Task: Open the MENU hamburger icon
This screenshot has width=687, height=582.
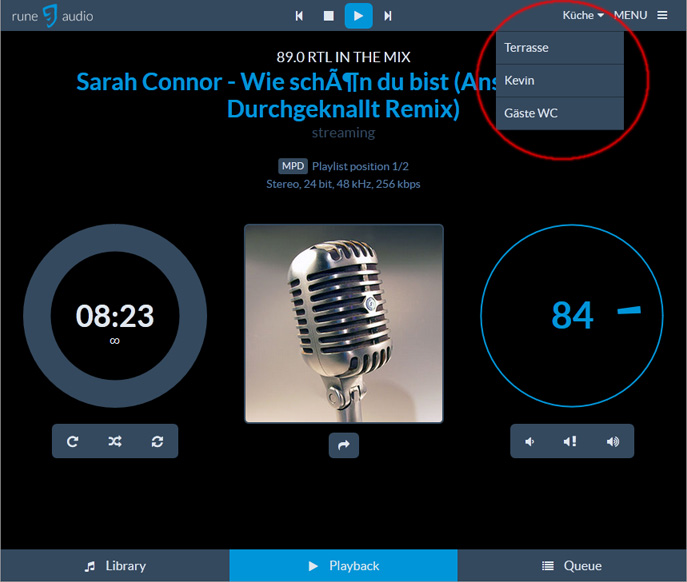Action: (662, 15)
